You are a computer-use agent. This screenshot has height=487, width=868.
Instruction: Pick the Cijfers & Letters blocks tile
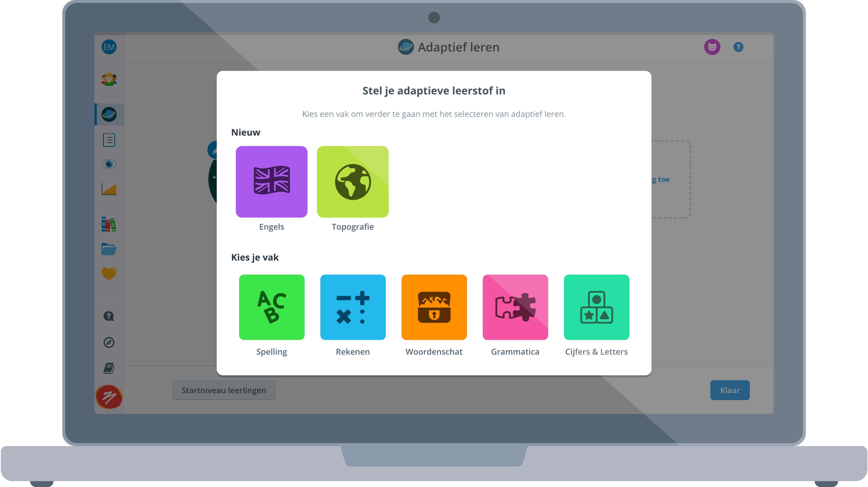coord(596,307)
